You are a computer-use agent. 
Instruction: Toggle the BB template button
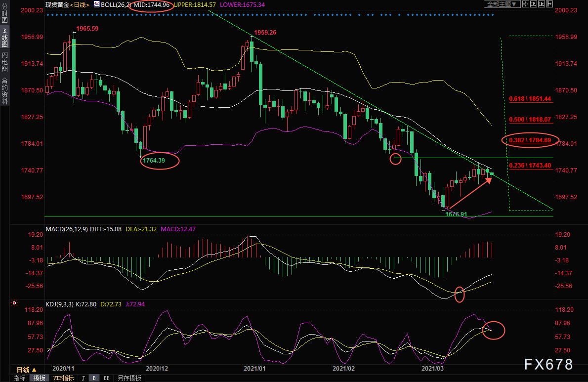[x=106, y=378]
